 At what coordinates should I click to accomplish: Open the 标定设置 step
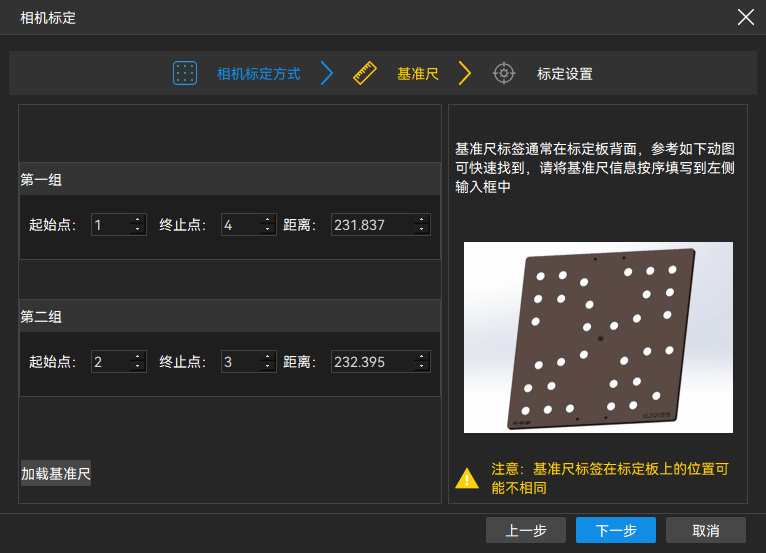pos(564,74)
